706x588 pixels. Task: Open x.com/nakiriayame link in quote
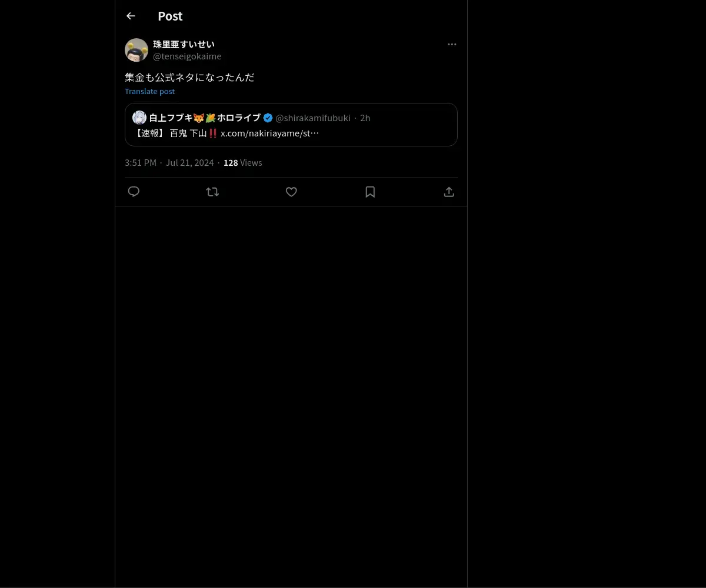[x=269, y=133]
